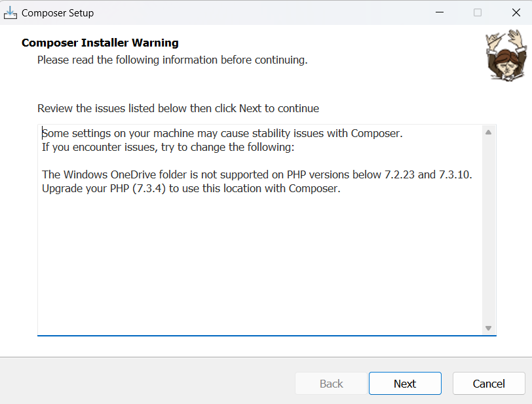This screenshot has height=404, width=532.
Task: Minimize the Composer Setup window
Action: pos(440,12)
